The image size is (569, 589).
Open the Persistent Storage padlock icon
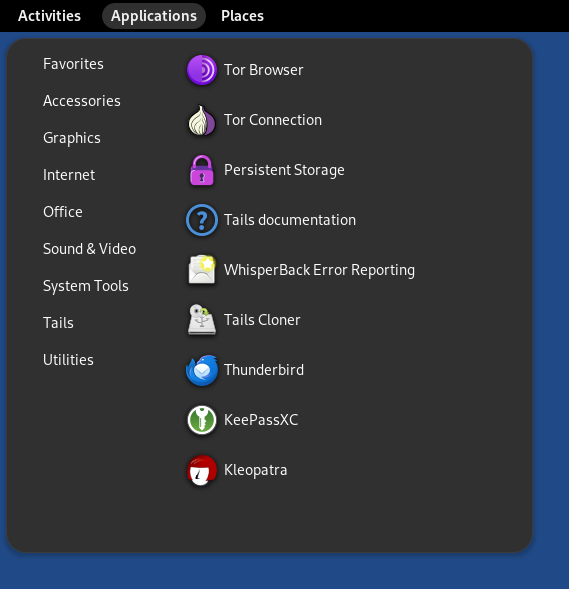tap(202, 170)
